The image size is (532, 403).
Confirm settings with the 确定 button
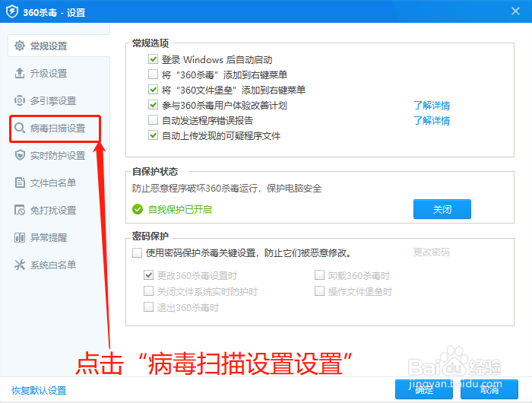point(424,389)
